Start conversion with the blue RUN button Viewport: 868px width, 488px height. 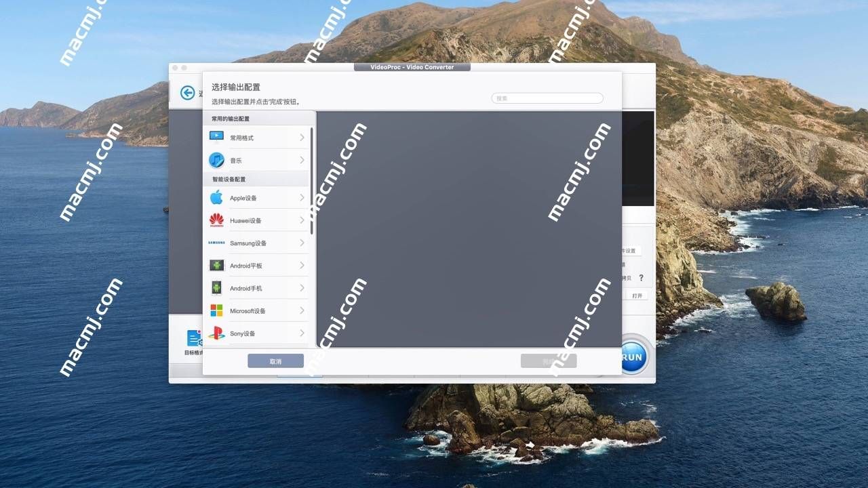pyautogui.click(x=634, y=357)
